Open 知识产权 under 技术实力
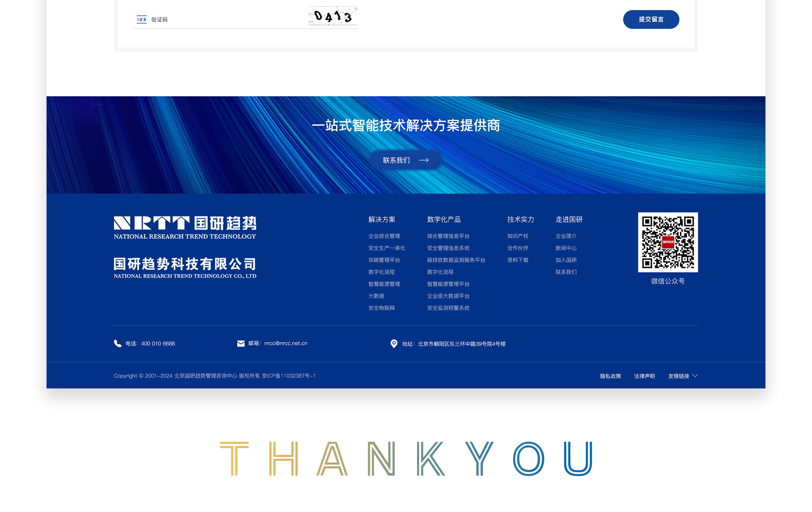 click(518, 236)
